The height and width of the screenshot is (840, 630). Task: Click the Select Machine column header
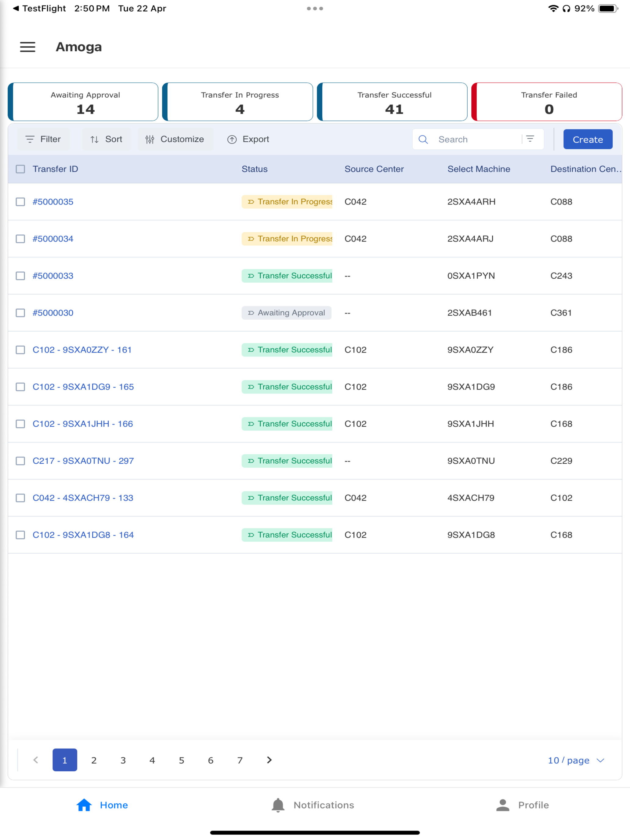click(x=479, y=169)
